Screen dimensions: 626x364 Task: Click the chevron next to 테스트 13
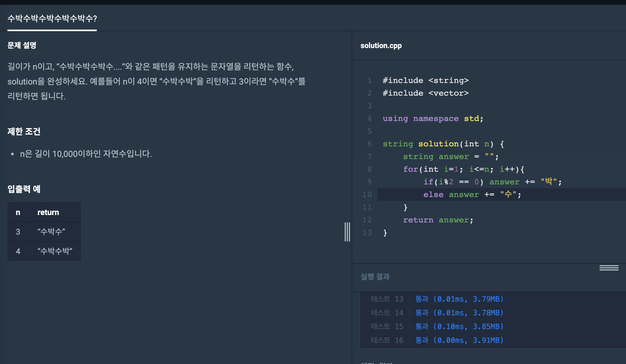click(409, 299)
